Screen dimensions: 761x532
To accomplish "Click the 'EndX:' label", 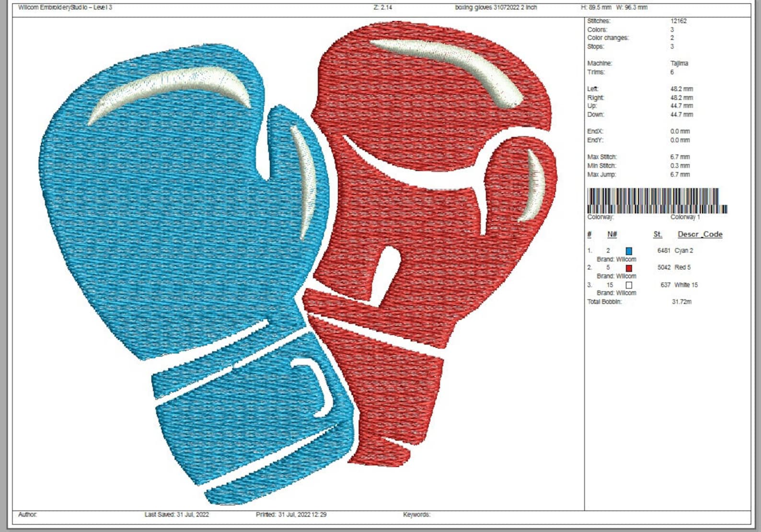I will (595, 131).
